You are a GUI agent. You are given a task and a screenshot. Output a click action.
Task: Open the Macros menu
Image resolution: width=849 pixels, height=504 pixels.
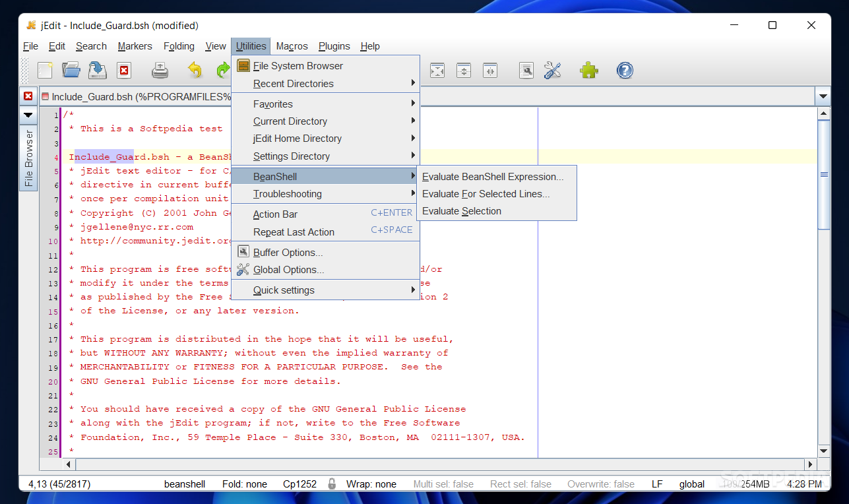(292, 46)
